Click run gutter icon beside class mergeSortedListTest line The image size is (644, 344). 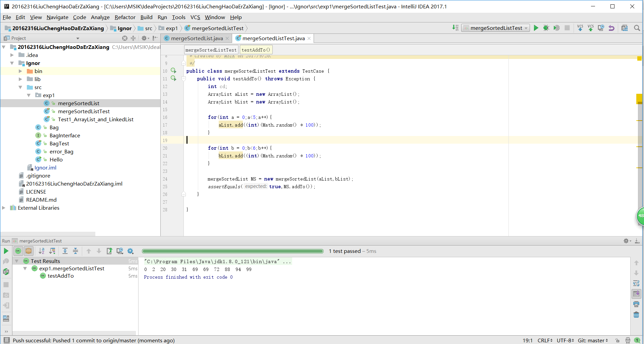(x=173, y=71)
